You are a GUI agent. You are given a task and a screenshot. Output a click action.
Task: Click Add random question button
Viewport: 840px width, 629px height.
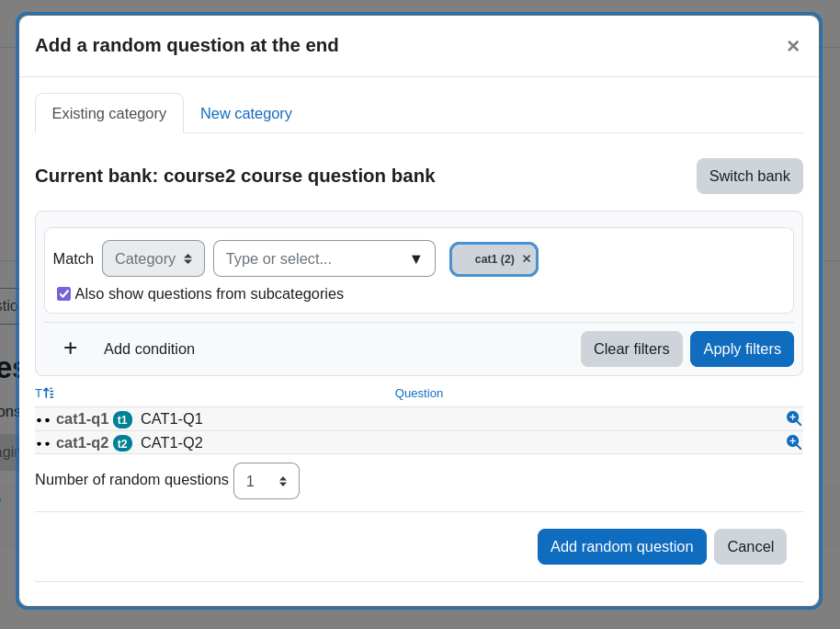coord(622,546)
